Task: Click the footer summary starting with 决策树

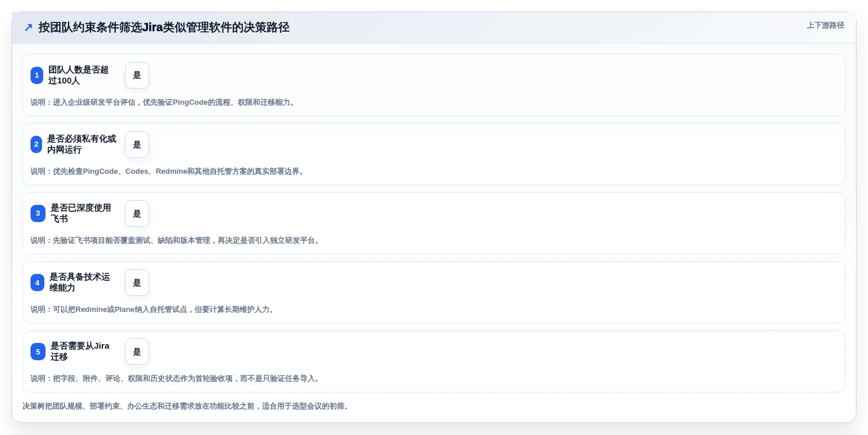Action: coord(187,406)
